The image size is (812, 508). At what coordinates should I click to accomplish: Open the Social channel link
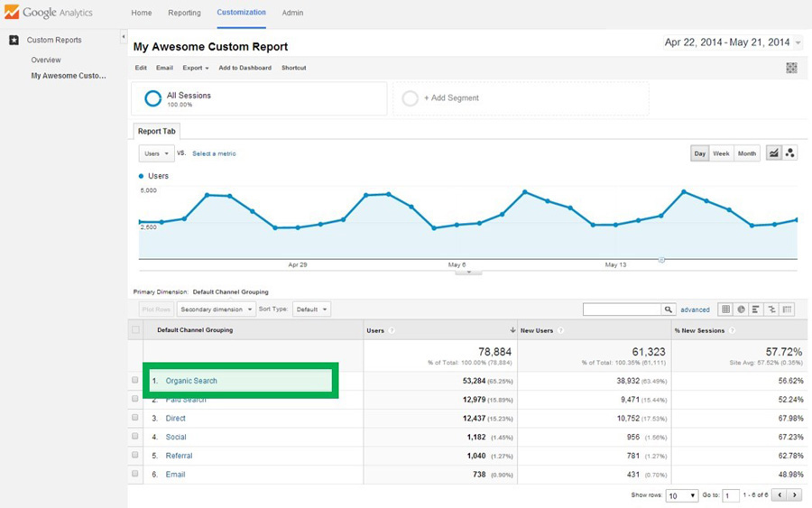[x=176, y=437]
